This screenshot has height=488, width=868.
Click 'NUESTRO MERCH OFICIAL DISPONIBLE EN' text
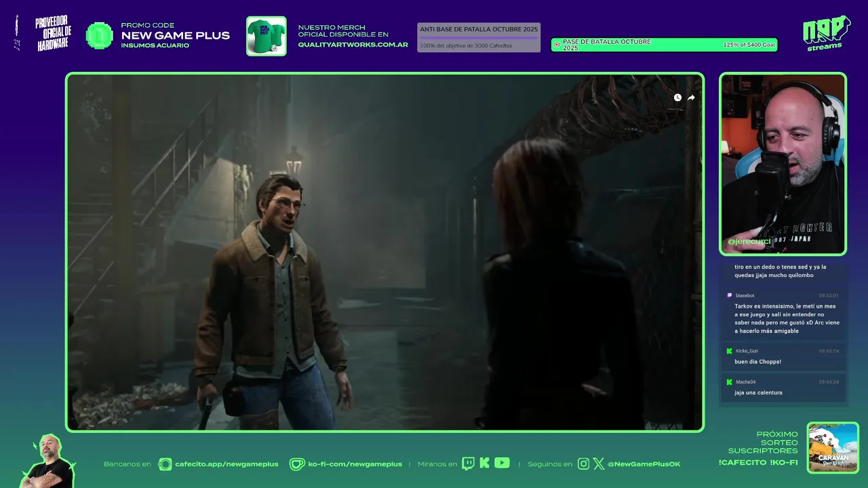[x=343, y=31]
